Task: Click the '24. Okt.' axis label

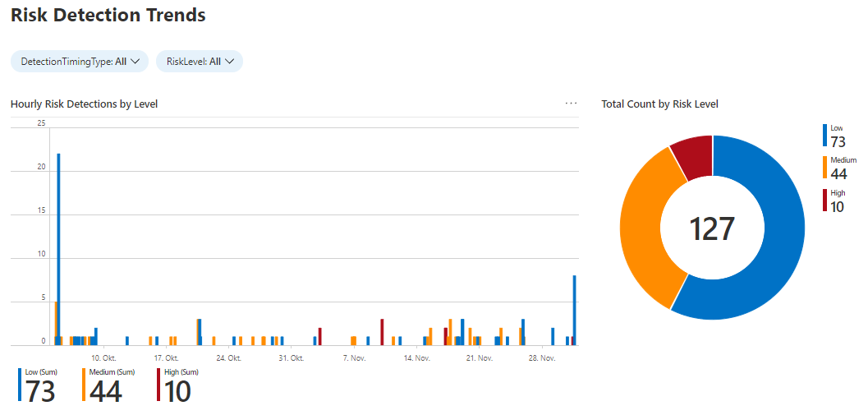Action: tap(229, 358)
